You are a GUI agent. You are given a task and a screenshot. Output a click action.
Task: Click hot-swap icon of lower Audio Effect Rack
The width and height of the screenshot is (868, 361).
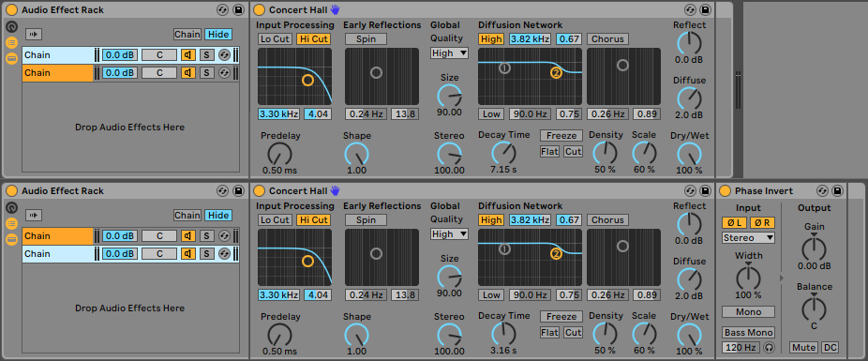coord(222,191)
